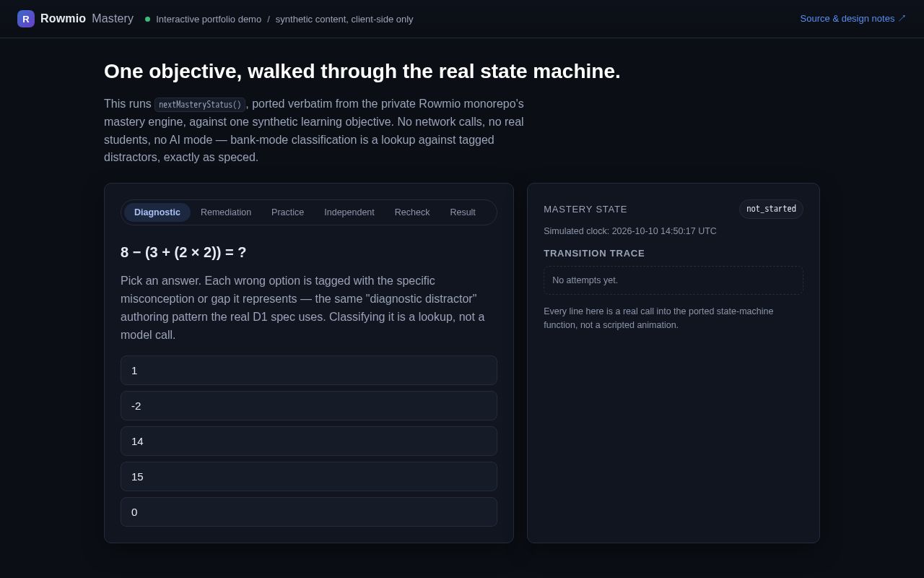Open the Practice tab
This screenshot has height=578, width=924.
[x=287, y=212]
